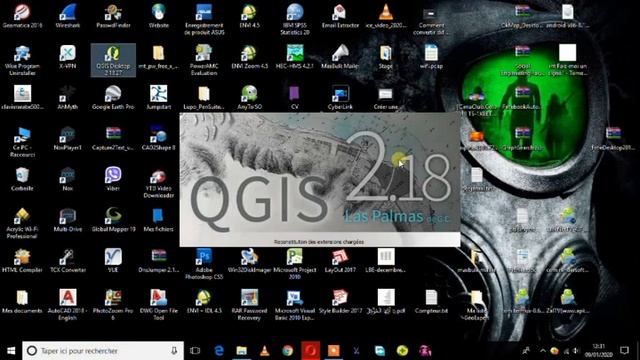Open Task View from the taskbar
The height and width of the screenshot is (360, 640).
coord(195,351)
